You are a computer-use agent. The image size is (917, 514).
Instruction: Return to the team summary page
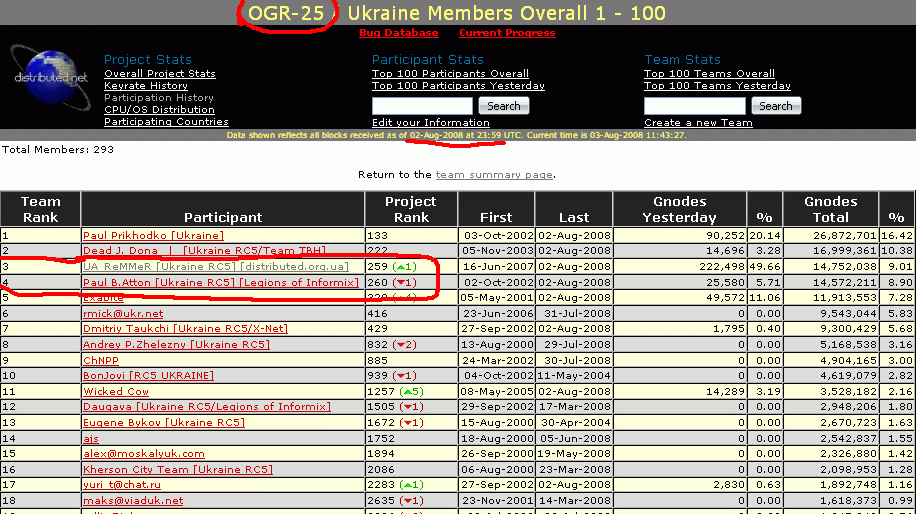494,175
